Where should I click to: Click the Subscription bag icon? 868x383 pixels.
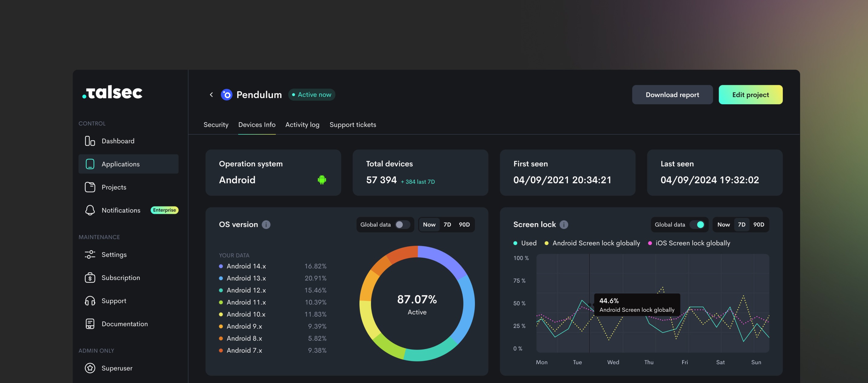pos(90,277)
